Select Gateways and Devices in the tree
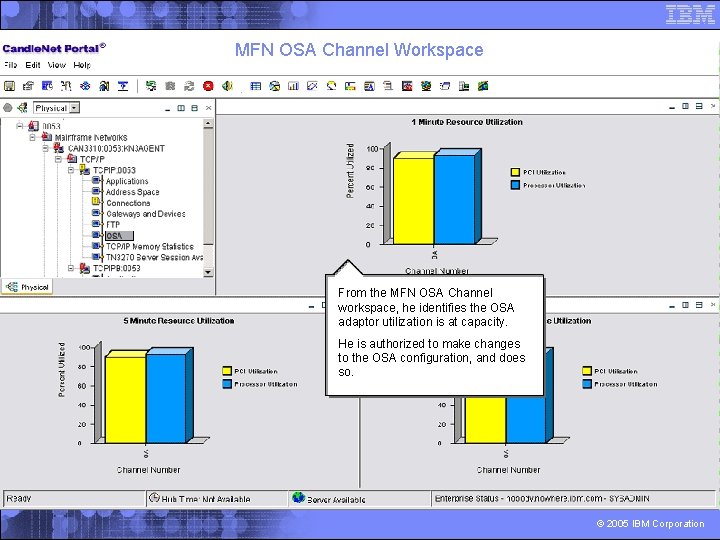The width and height of the screenshot is (720, 540). pos(146,214)
